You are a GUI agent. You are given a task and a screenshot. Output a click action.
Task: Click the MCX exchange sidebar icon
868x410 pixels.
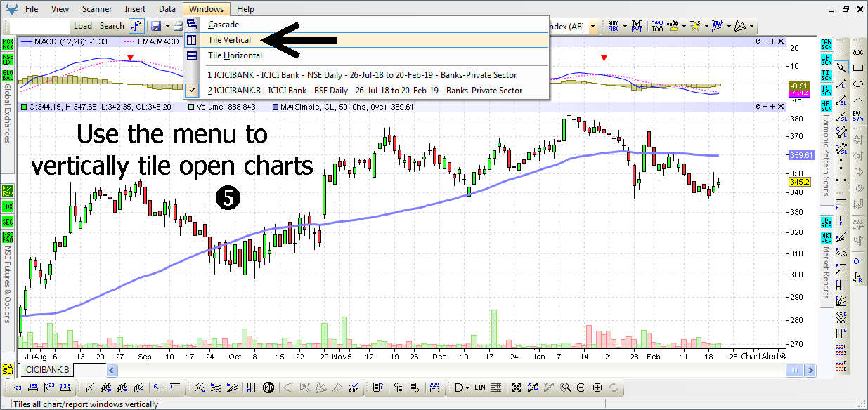tap(8, 44)
